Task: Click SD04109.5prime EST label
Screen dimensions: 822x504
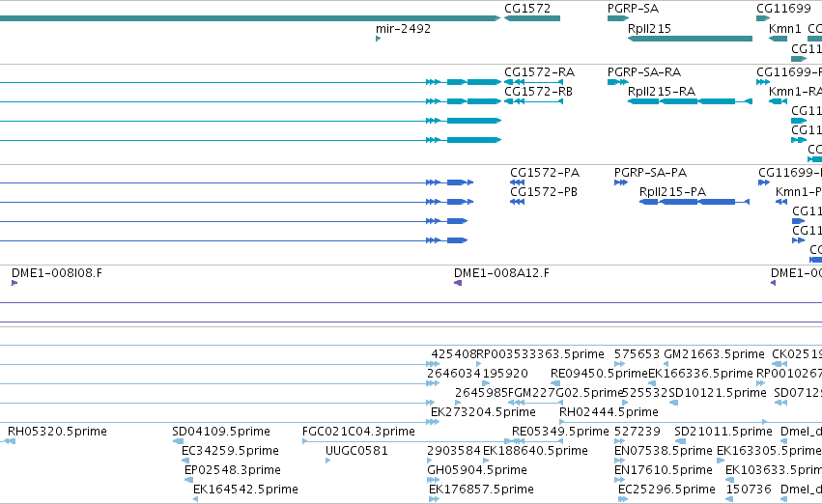Action: 221,432
